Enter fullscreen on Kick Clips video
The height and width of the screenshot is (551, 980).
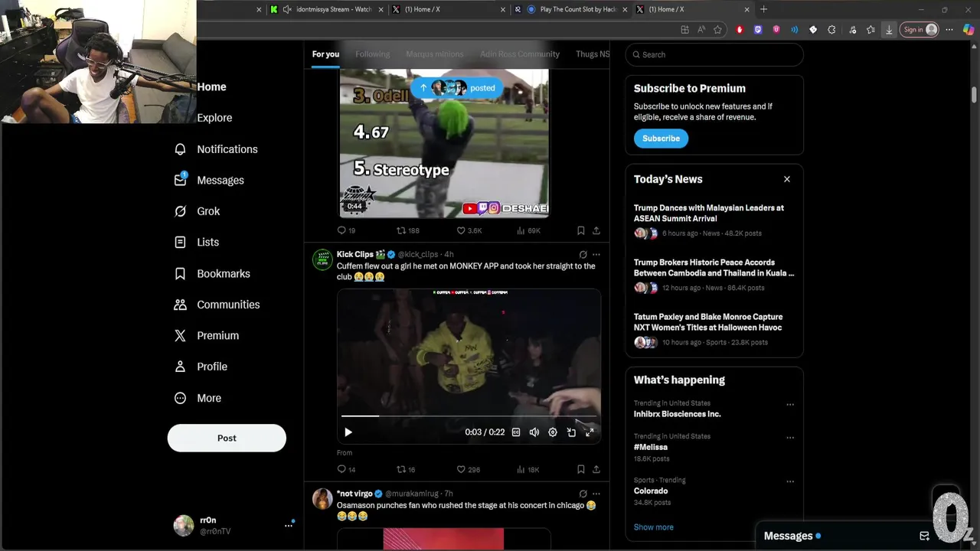coord(590,432)
